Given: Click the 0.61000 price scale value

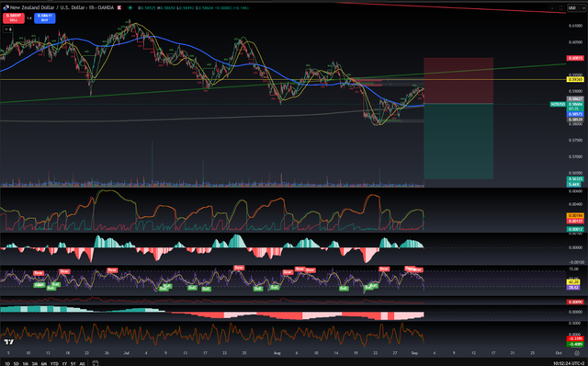Looking at the screenshot, I should point(576,26).
